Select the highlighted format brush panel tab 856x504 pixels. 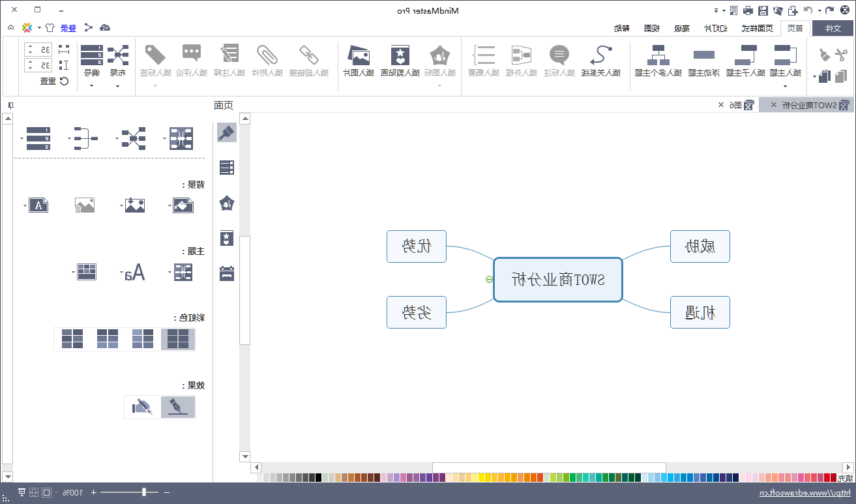click(227, 132)
